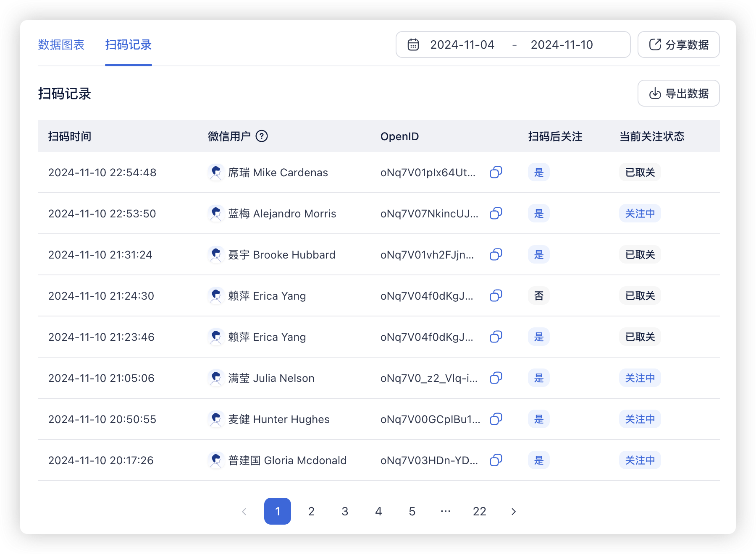This screenshot has height=554, width=756.
Task: Click avatar of 聂宇 Brooke Hubbard
Action: click(x=216, y=254)
